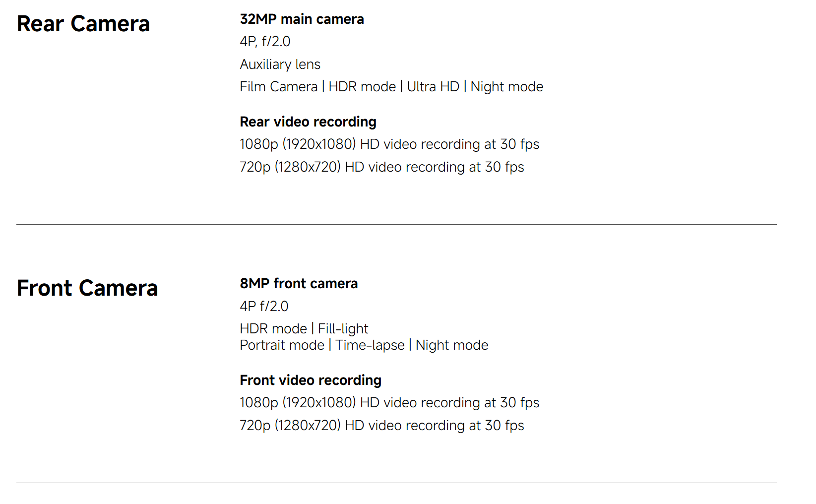Click 720p line under Rear video recording
This screenshot has height=504, width=816.
click(381, 167)
